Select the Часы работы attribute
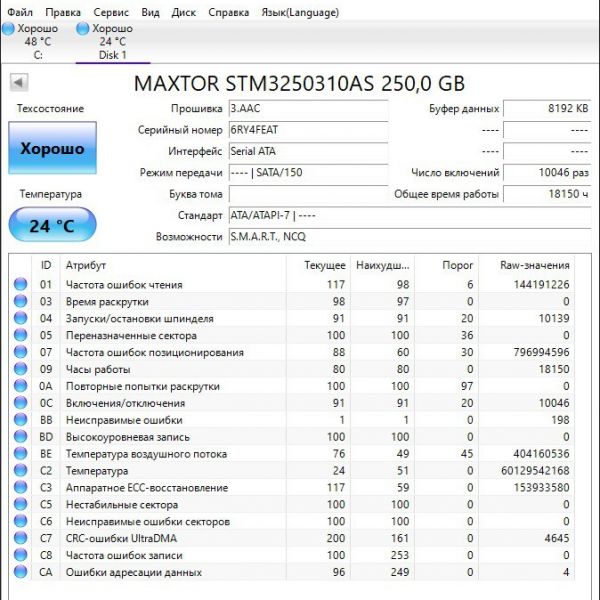Screen dimensions: 600x600 pos(98,369)
